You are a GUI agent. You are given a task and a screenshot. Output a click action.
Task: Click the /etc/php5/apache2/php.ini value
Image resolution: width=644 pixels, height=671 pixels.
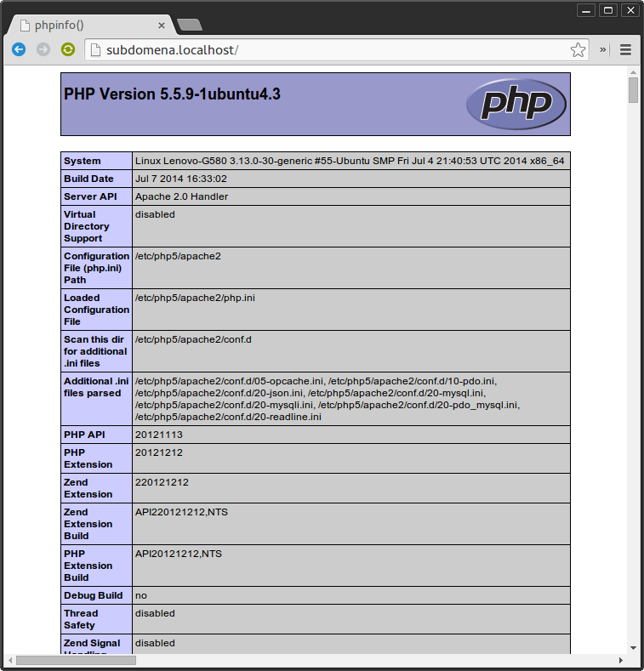196,298
